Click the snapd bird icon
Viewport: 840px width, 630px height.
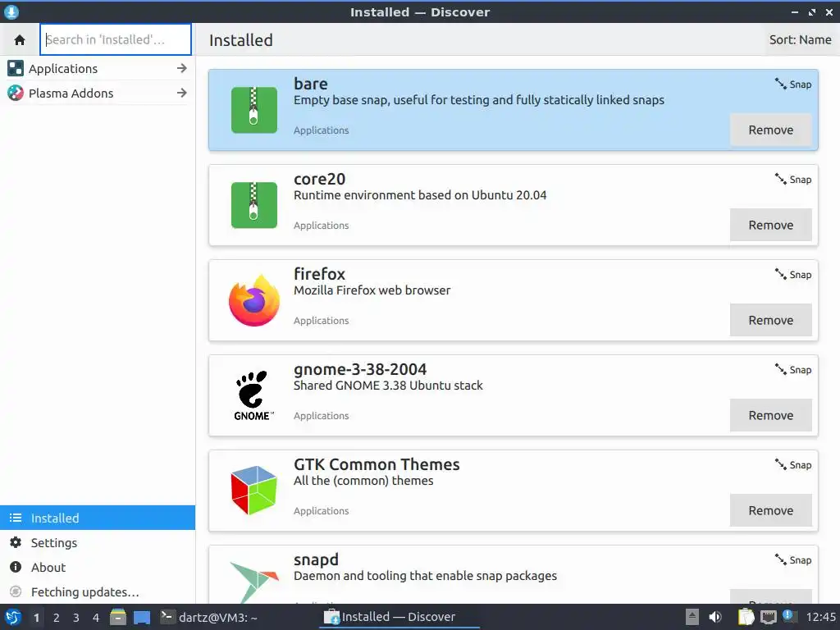coord(254,582)
